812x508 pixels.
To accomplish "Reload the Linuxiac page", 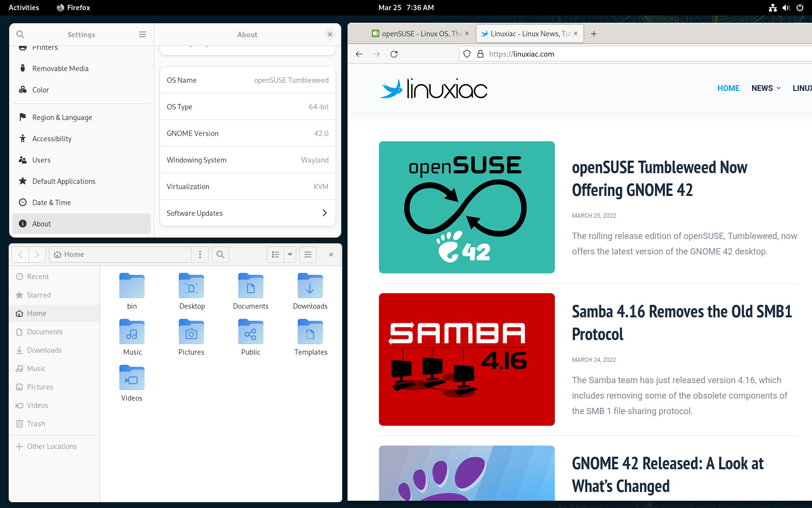I will tap(394, 54).
